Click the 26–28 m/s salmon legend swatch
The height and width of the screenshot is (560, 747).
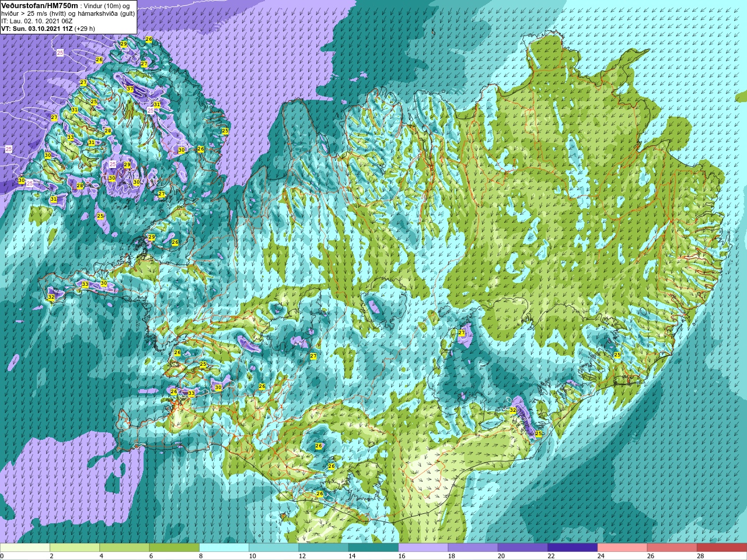coord(672,548)
